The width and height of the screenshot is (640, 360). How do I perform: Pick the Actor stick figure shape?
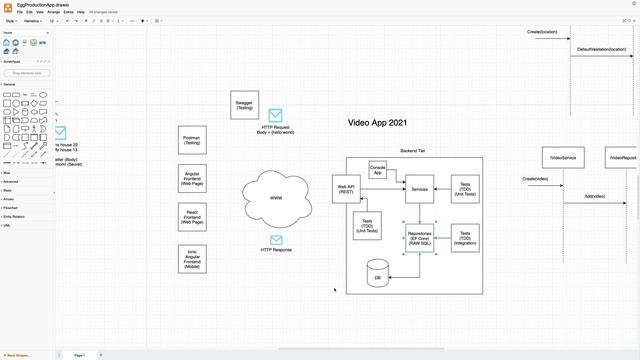pyautogui.click(x=34, y=129)
